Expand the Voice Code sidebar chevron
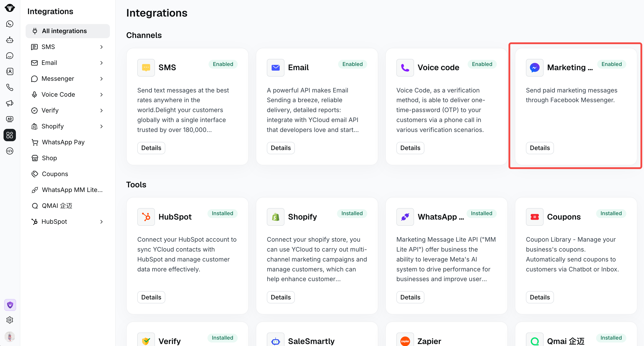The width and height of the screenshot is (644, 346). click(101, 94)
